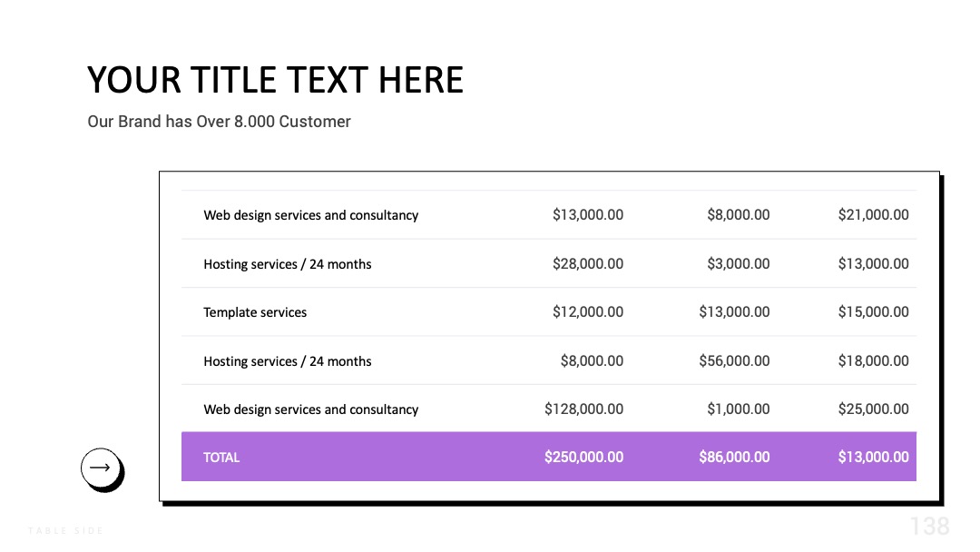Image resolution: width=980 pixels, height=552 pixels.
Task: Select the $18,000.00 cell
Action: 873,360
